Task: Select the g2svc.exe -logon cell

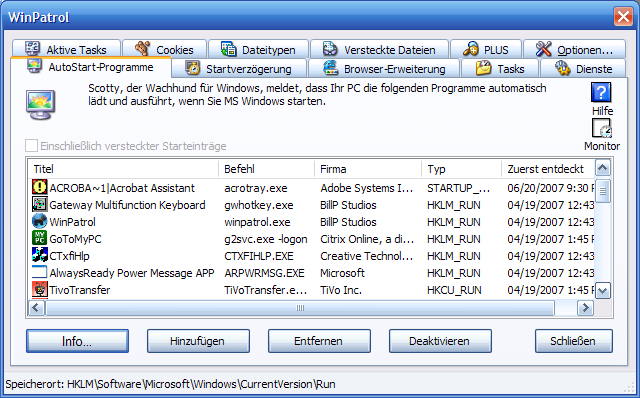Action: click(x=266, y=239)
